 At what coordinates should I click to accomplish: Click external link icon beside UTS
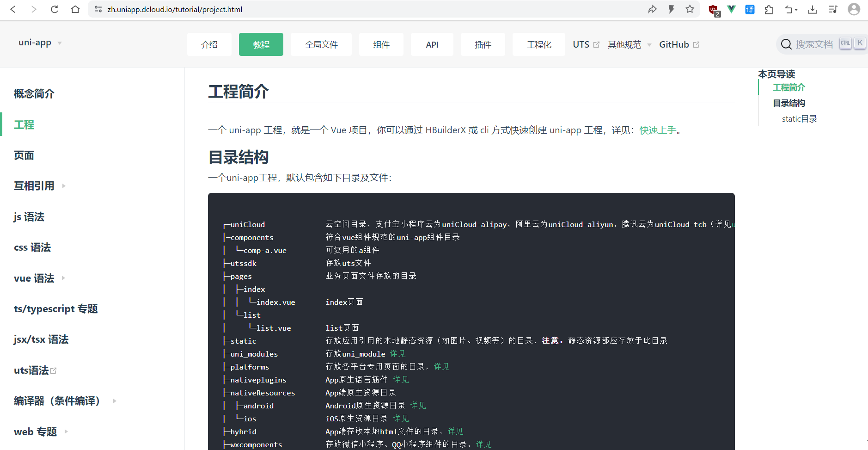596,44
